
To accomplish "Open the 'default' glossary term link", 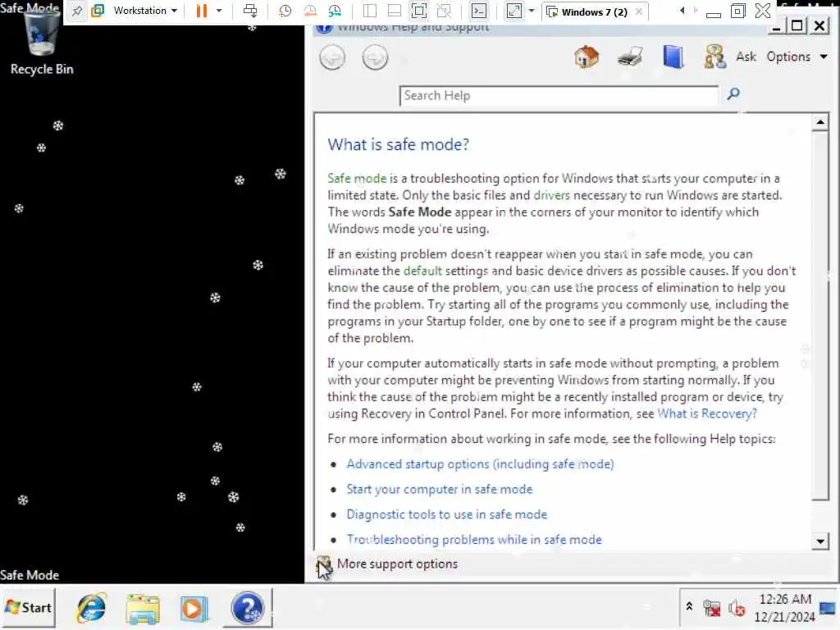I will (x=422, y=271).
